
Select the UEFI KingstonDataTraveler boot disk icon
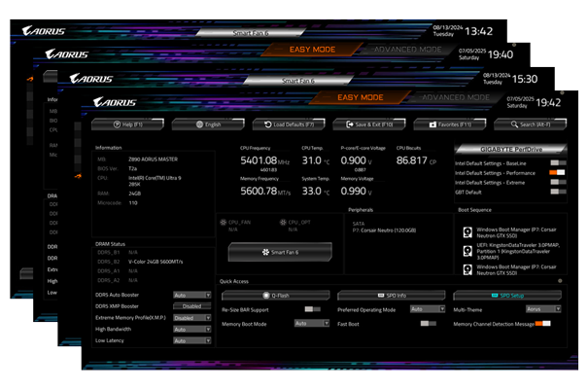[467, 251]
